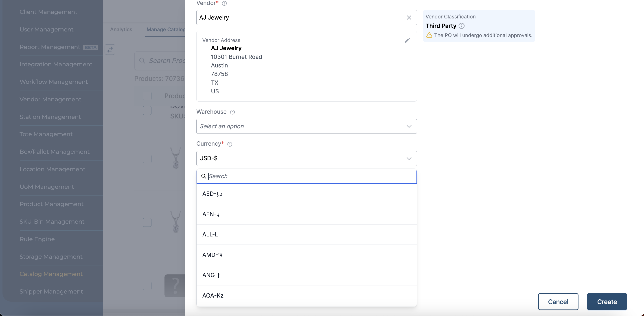644x316 pixels.
Task: Select the AOA-Kz currency option
Action: (213, 296)
